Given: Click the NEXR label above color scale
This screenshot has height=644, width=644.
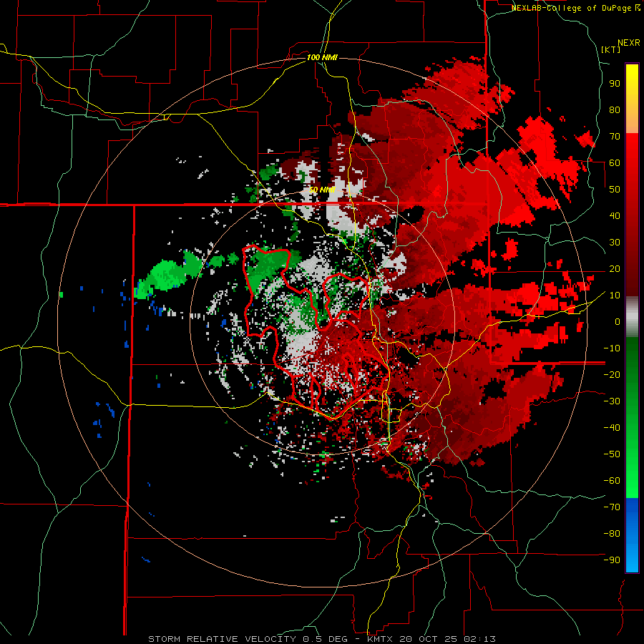Looking at the screenshot, I should pos(629,43).
